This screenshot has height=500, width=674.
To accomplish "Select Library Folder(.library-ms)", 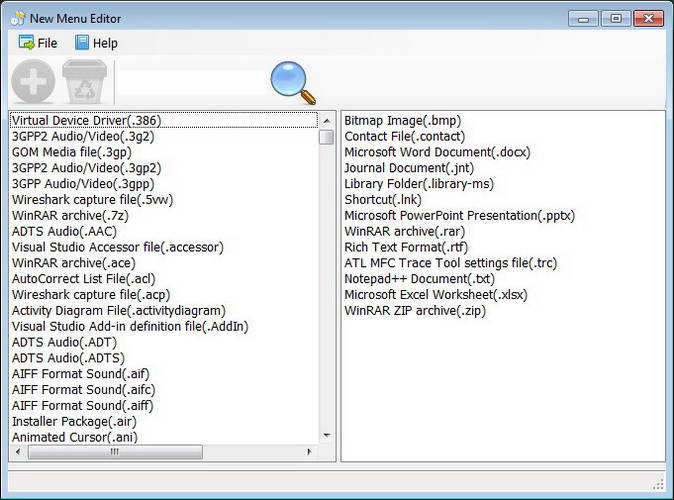I will click(503, 184).
